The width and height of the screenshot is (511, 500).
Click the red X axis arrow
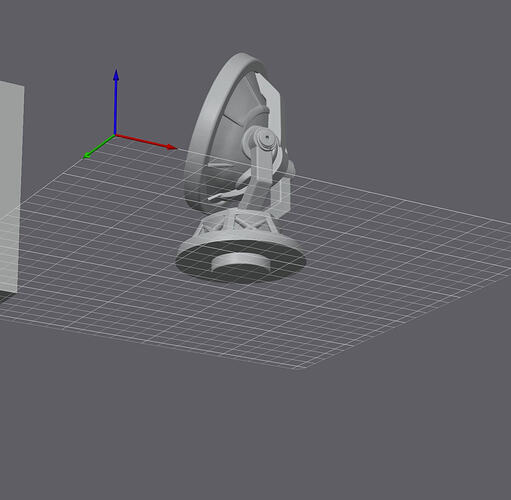point(146,141)
